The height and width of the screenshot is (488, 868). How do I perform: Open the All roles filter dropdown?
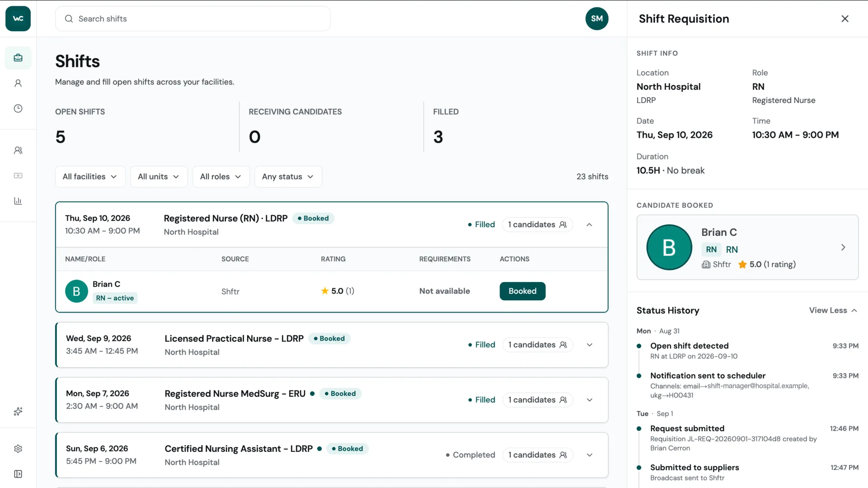221,177
